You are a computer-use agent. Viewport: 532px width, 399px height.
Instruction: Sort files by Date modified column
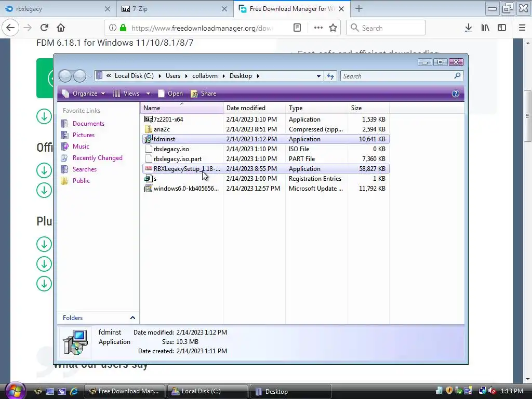coord(255,108)
